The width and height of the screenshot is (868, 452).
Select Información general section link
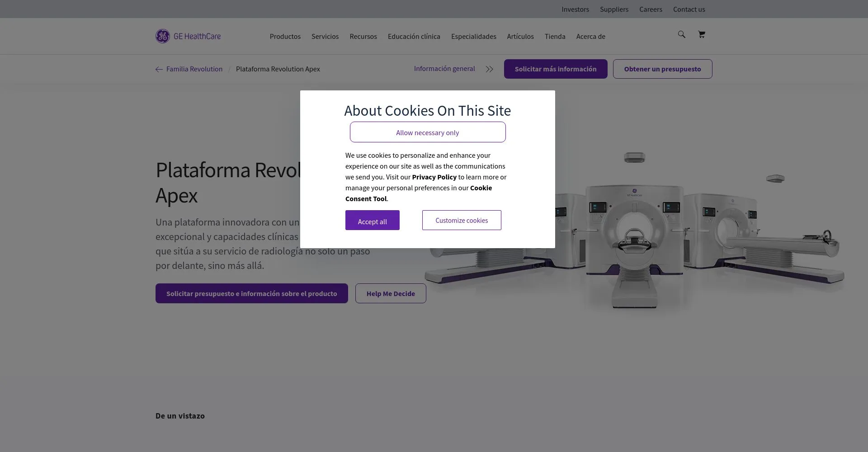point(444,68)
